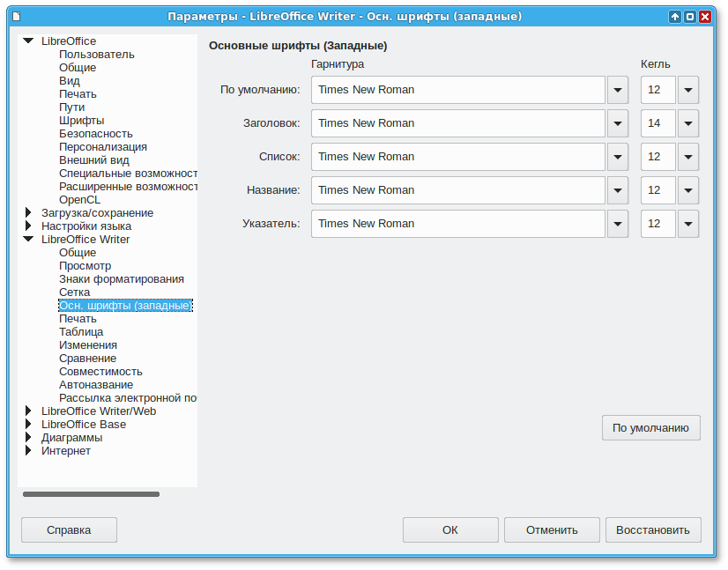Open the Название font size dropdown
The image size is (728, 570).
(688, 190)
